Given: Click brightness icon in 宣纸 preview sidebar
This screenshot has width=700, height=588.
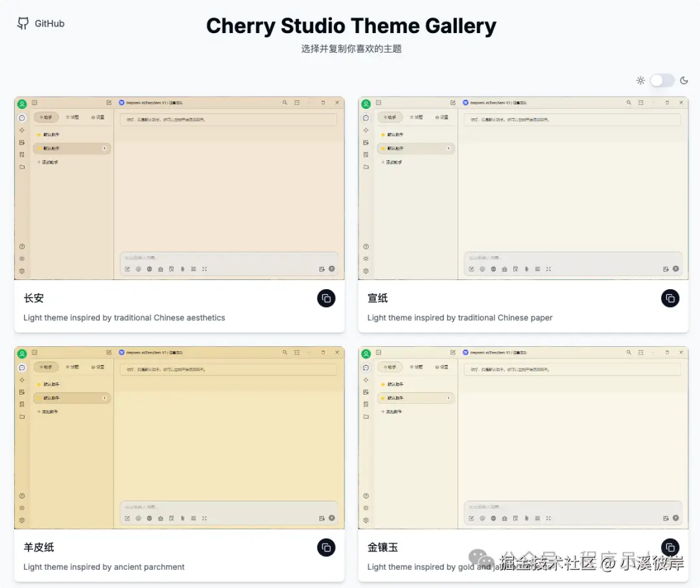Looking at the screenshot, I should (x=366, y=259).
